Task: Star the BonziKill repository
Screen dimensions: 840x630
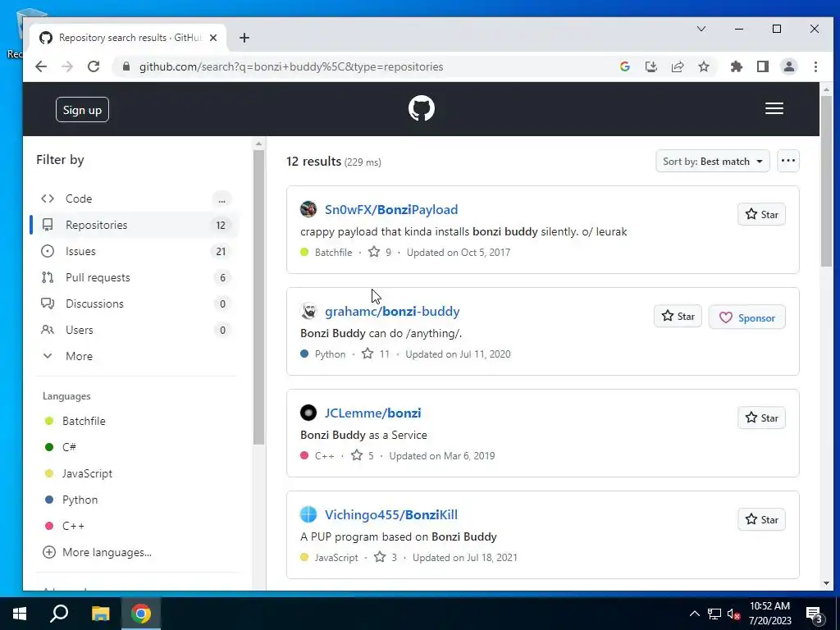Action: [x=761, y=519]
